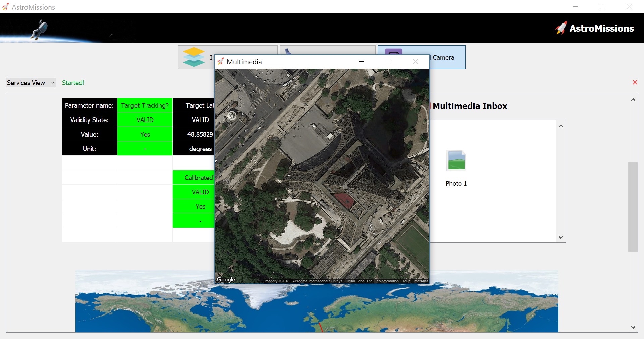The width and height of the screenshot is (644, 339).
Task: Click the main panel scroll up arrow
Action: tap(633, 100)
